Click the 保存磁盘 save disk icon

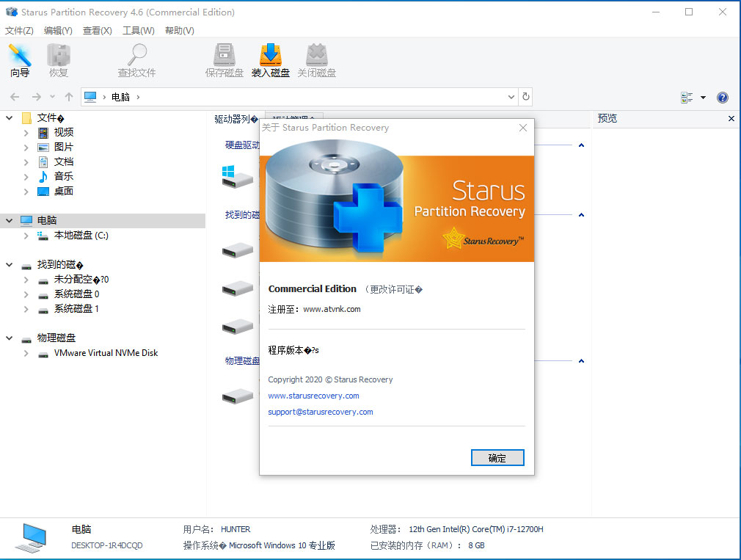click(224, 60)
